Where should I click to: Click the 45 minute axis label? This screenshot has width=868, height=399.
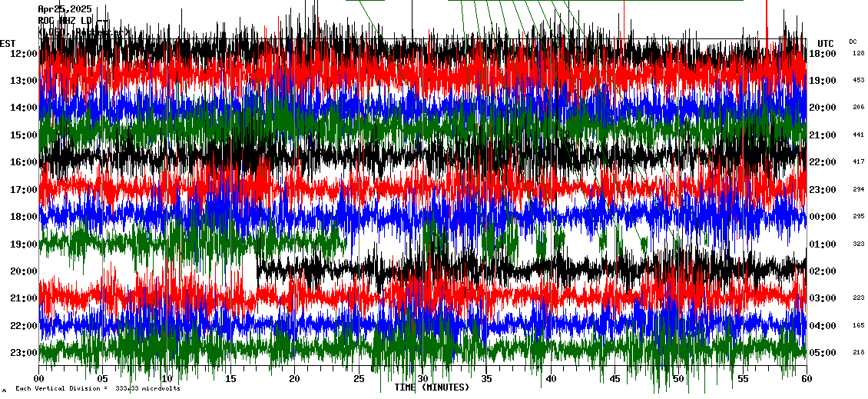click(x=615, y=378)
